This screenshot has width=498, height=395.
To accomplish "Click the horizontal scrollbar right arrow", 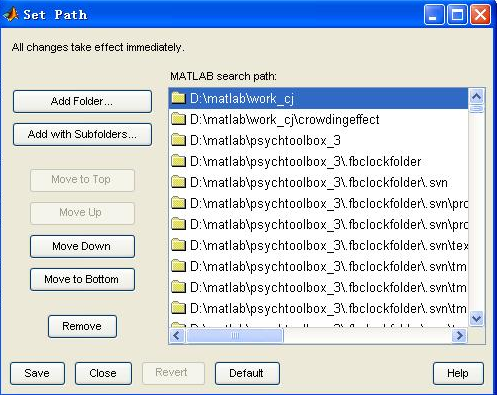I will point(460,335).
